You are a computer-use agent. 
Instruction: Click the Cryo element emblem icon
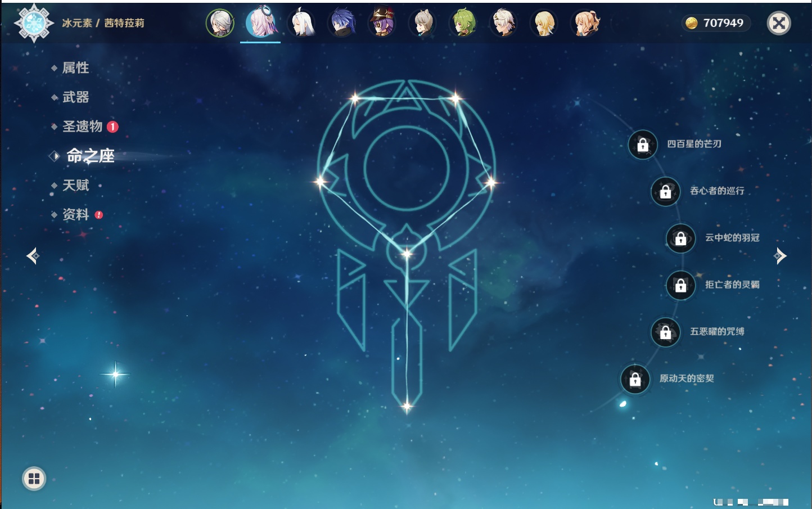pyautogui.click(x=34, y=23)
